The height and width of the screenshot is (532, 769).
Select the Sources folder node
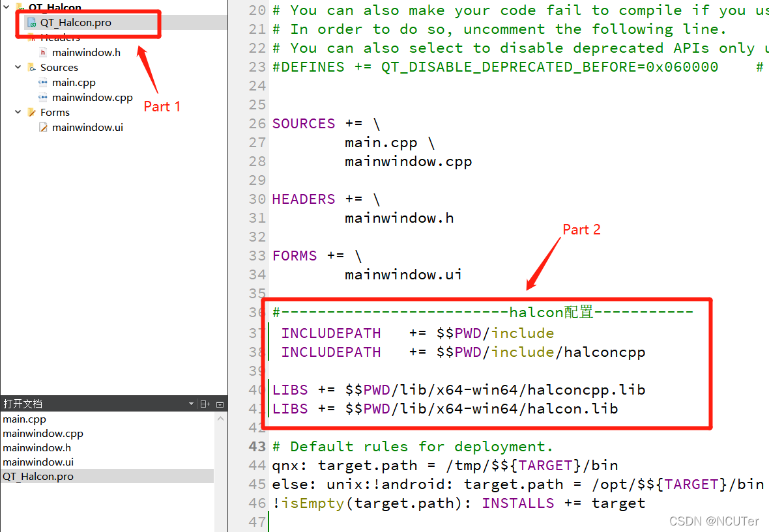(x=59, y=68)
